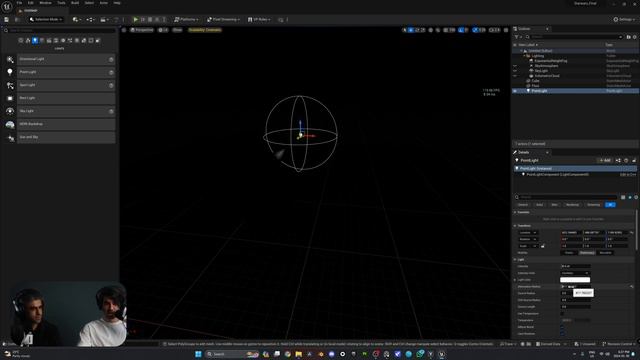Image resolution: width=640 pixels, height=360 pixels.
Task: Select SkyLight actor in Outliner
Action: pyautogui.click(x=541, y=71)
